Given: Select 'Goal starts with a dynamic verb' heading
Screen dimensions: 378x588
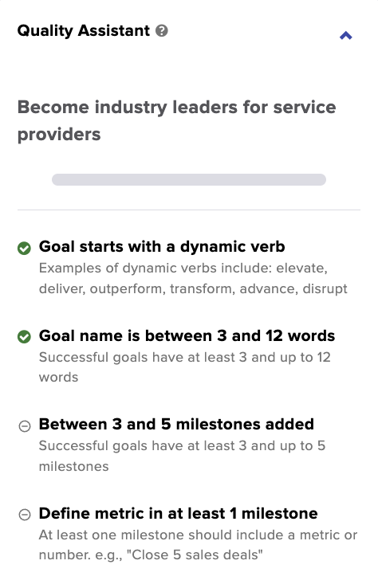Looking at the screenshot, I should [162, 247].
